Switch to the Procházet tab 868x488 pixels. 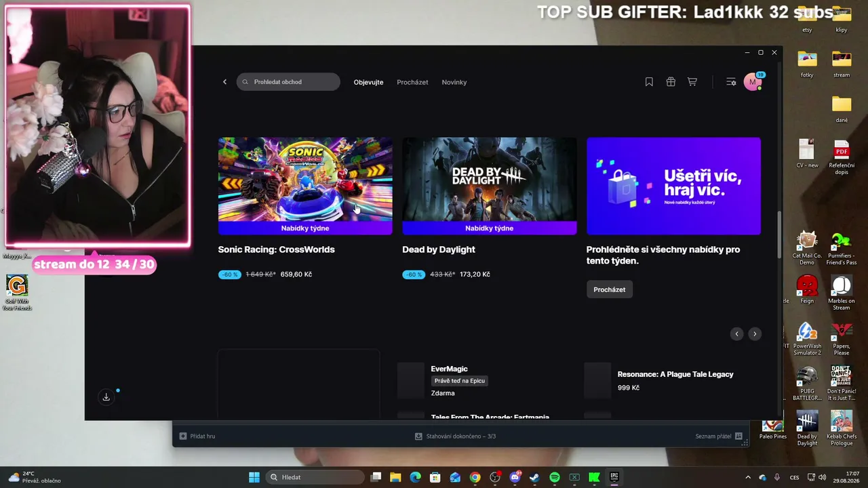412,82
